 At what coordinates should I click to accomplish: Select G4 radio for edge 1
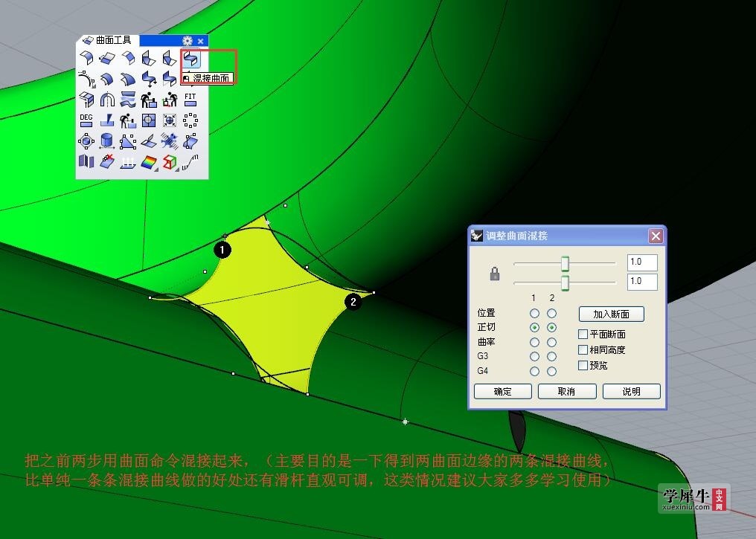point(534,372)
